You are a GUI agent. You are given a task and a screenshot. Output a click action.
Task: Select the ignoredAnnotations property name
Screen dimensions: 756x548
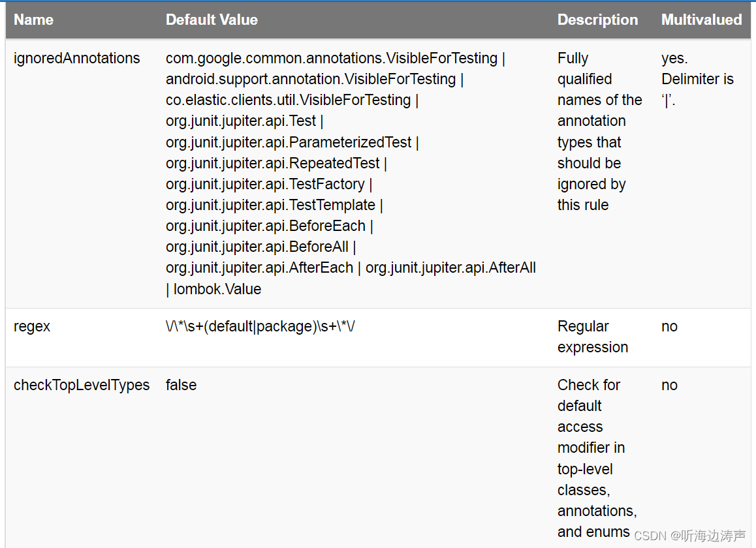click(x=76, y=59)
